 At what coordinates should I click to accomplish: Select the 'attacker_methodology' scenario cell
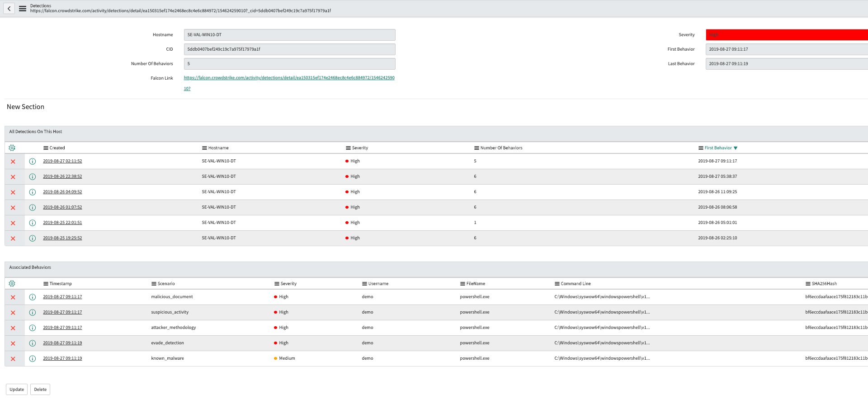[174, 328]
